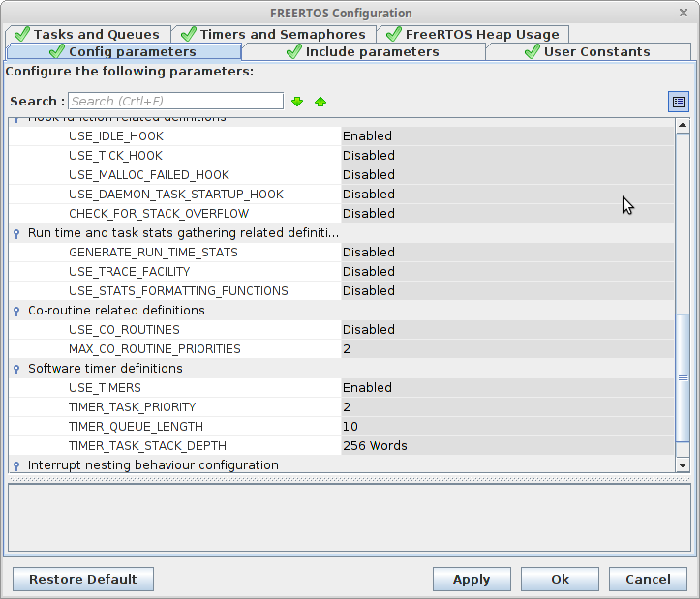Select the USE_IDLE_HOOK parameter name
This screenshot has height=599, width=700.
pos(116,136)
